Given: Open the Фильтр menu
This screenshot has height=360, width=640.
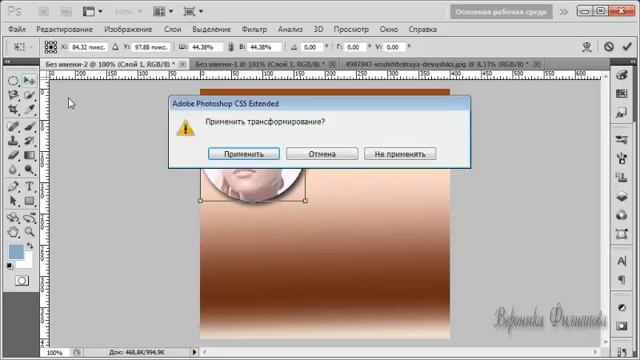Looking at the screenshot, I should (254, 29).
